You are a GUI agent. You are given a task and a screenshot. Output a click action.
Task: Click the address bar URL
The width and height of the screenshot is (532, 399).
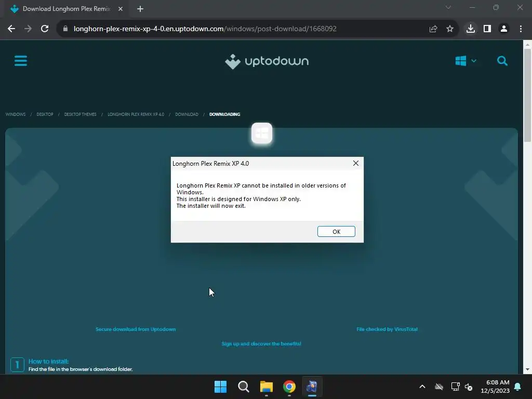click(205, 29)
